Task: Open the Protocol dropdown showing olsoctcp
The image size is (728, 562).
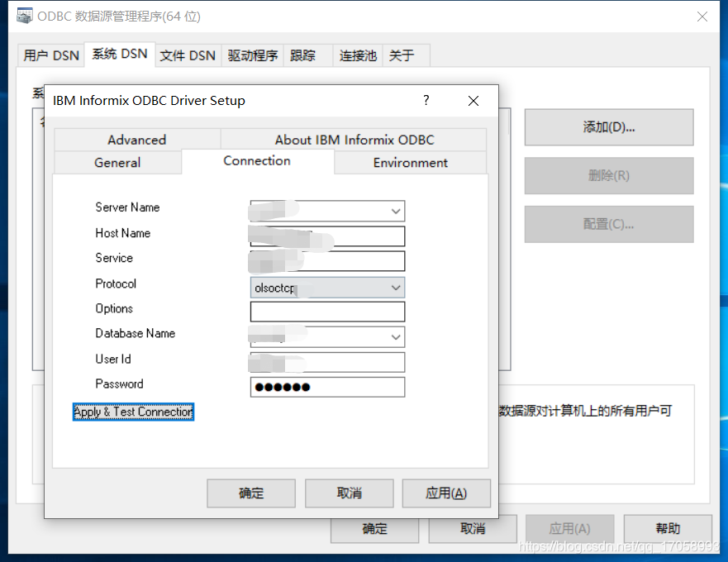Action: click(x=396, y=288)
